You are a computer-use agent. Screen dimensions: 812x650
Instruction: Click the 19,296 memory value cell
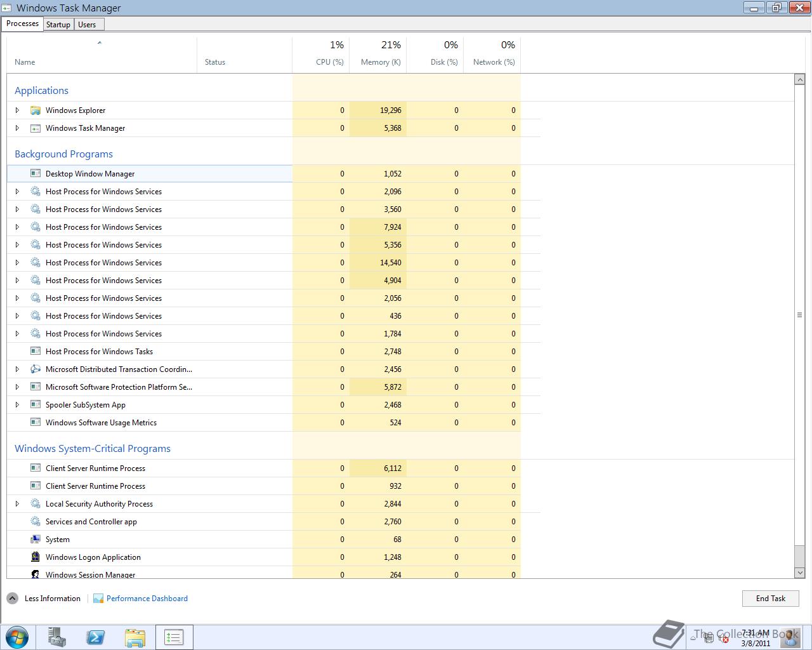378,110
